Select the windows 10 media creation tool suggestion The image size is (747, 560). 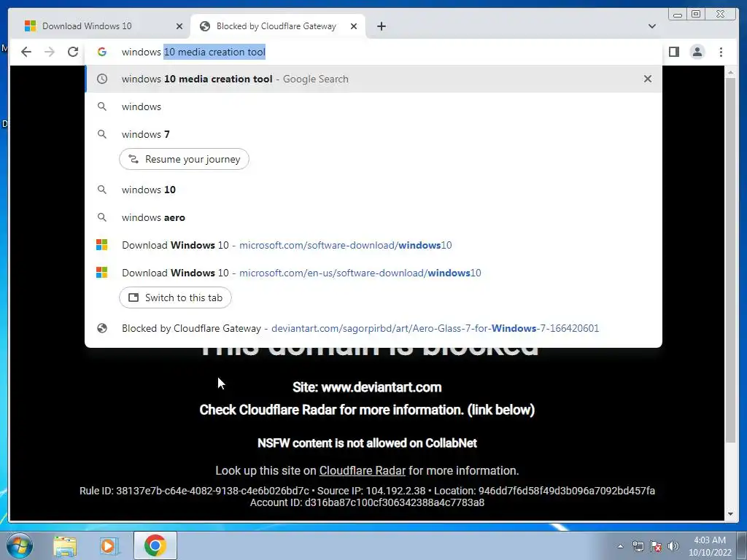click(x=373, y=79)
